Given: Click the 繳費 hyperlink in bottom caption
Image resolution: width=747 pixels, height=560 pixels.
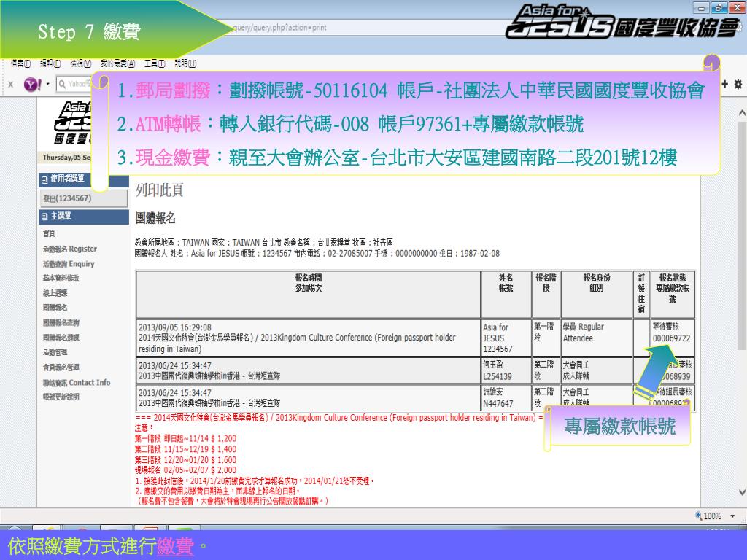Looking at the screenshot, I should pos(175,547).
